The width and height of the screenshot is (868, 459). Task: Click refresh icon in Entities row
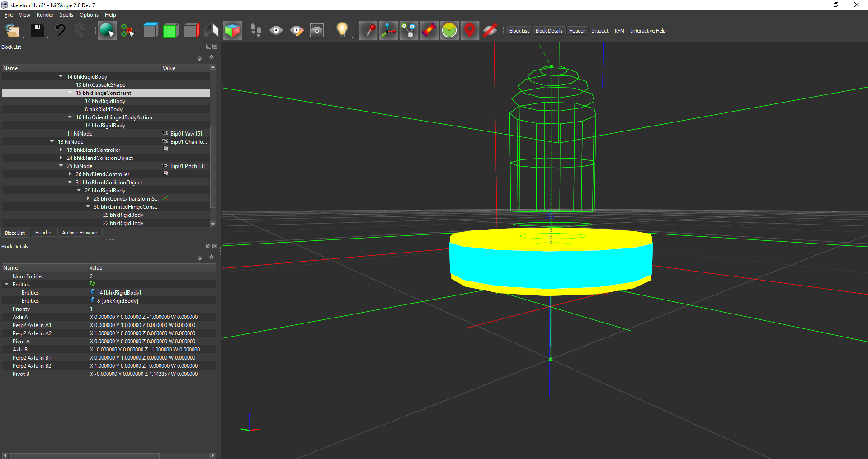point(92,283)
